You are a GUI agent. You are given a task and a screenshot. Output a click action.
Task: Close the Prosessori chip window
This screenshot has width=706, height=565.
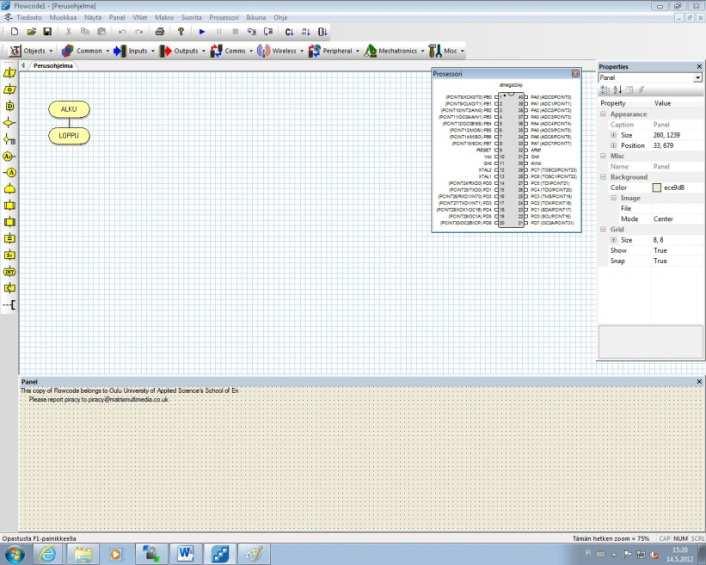[x=575, y=73]
